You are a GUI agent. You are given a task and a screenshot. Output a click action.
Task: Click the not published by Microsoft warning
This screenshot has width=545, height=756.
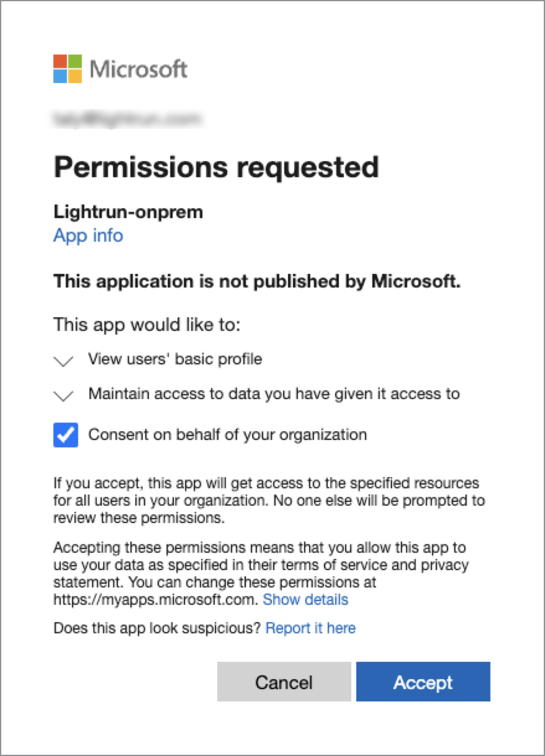tap(257, 281)
